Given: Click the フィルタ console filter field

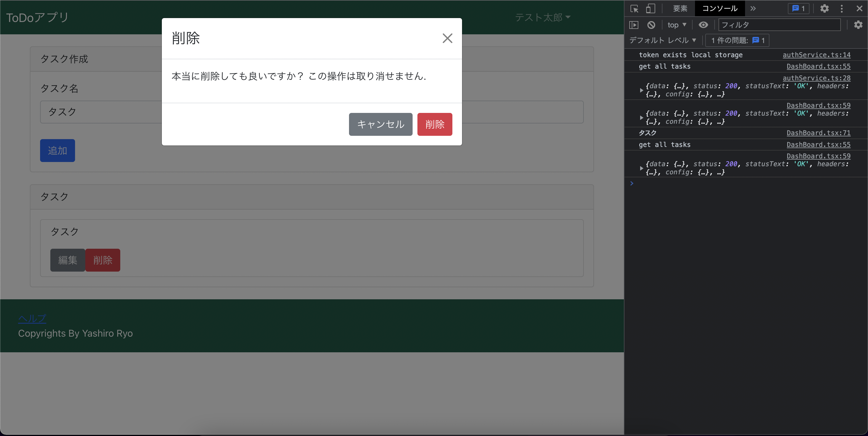Looking at the screenshot, I should tap(779, 25).
